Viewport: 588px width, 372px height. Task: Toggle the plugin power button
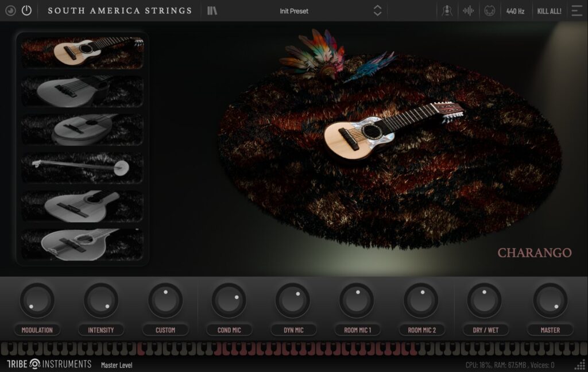[x=26, y=10]
